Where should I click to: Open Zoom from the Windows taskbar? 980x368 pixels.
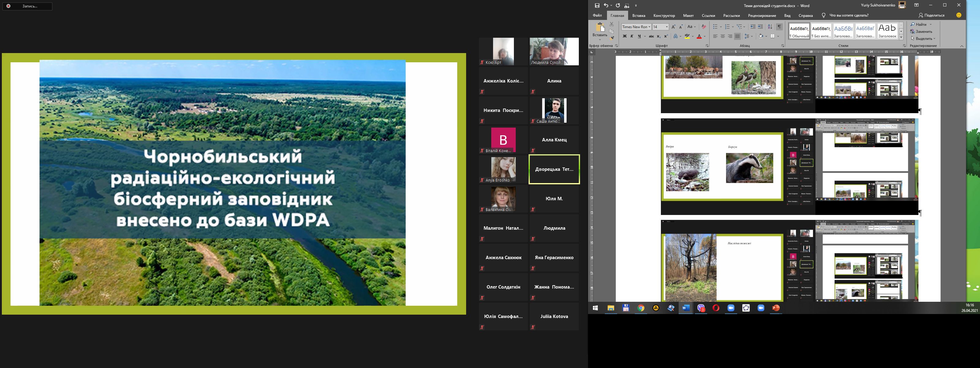point(731,308)
